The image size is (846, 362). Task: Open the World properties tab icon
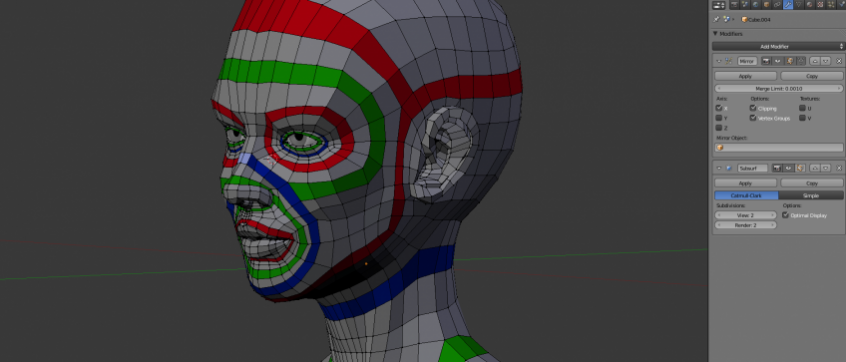(x=756, y=4)
